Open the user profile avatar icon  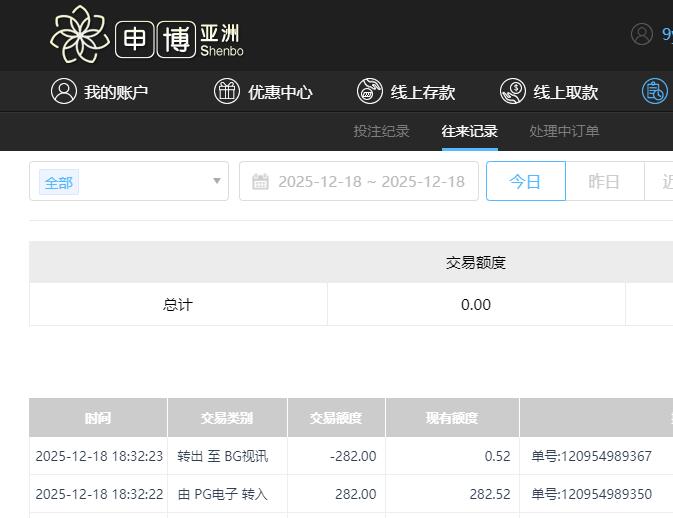pos(642,34)
